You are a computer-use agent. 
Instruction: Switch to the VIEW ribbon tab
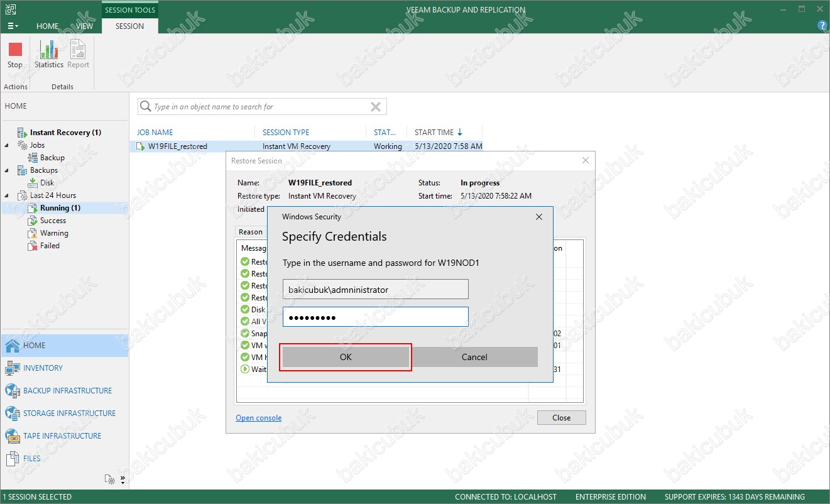[x=84, y=26]
